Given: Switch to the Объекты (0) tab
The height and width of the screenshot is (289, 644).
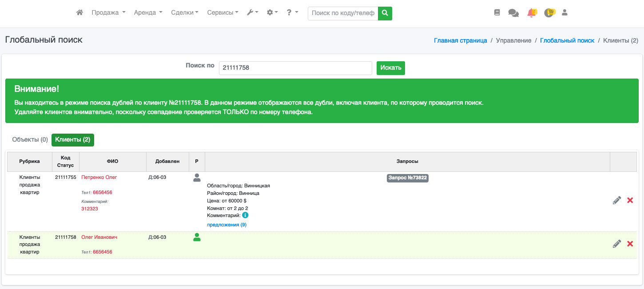Looking at the screenshot, I should [x=30, y=140].
